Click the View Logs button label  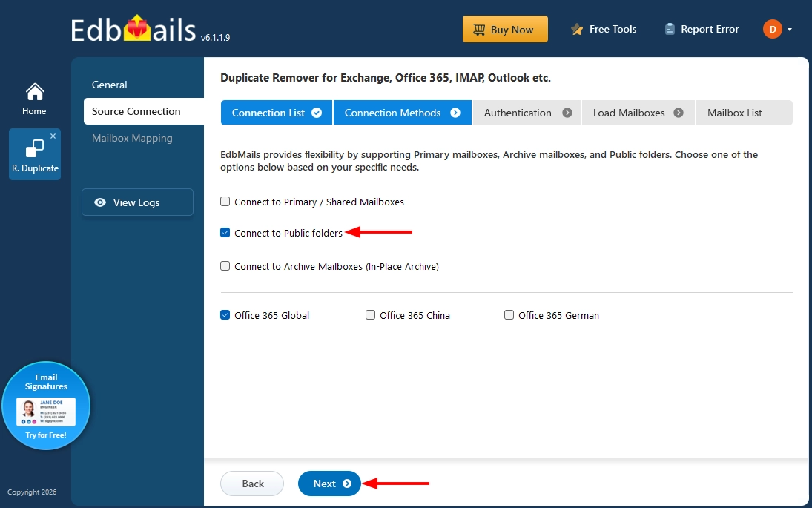coord(136,202)
